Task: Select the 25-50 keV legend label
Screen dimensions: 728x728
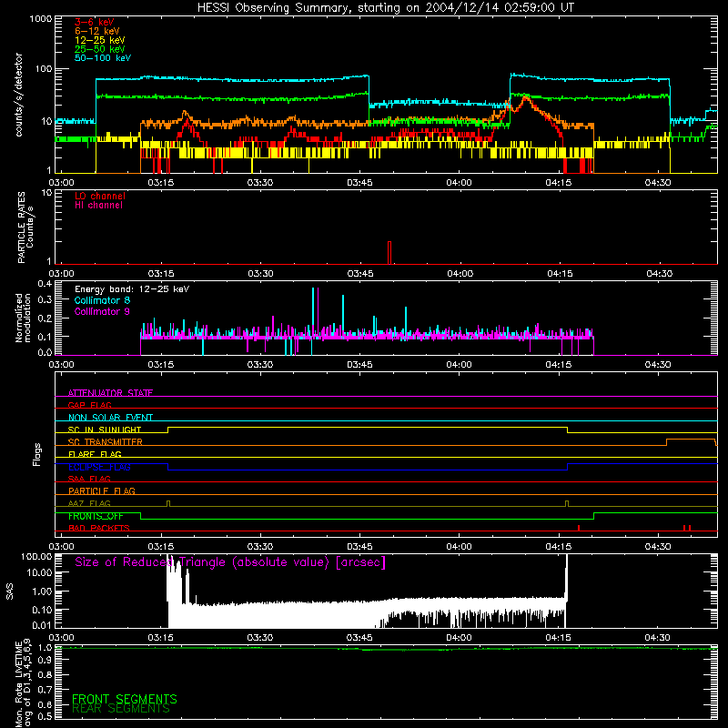Action: click(x=99, y=49)
